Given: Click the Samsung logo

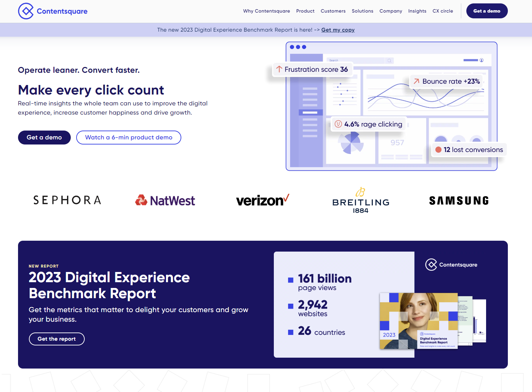Looking at the screenshot, I should coord(459,201).
